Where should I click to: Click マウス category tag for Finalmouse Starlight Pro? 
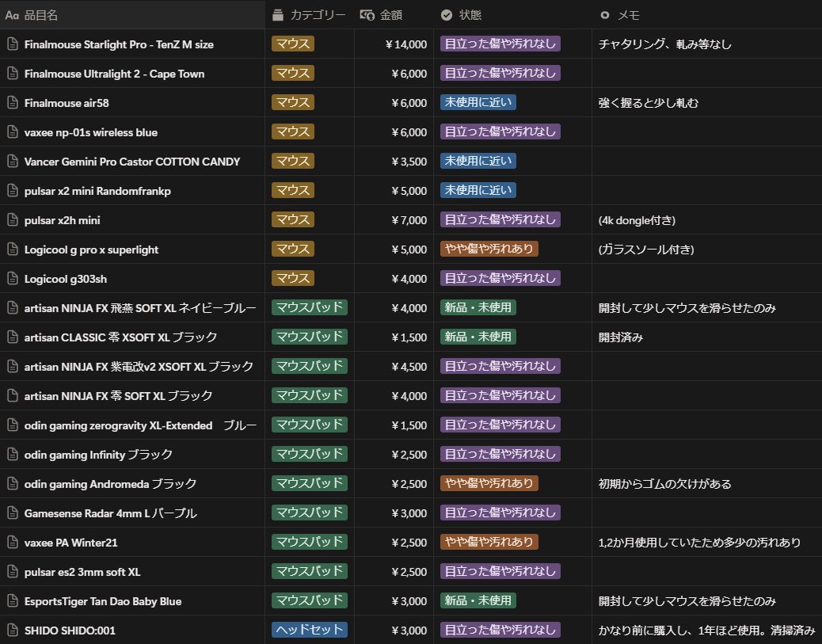pyautogui.click(x=292, y=44)
